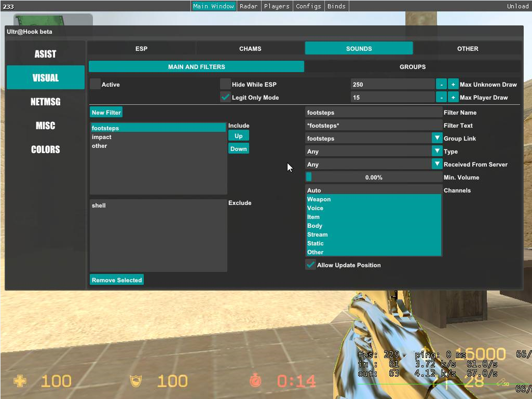Image resolution: width=532 pixels, height=399 pixels.
Task: Select the SOUNDS tab
Action: (x=359, y=48)
